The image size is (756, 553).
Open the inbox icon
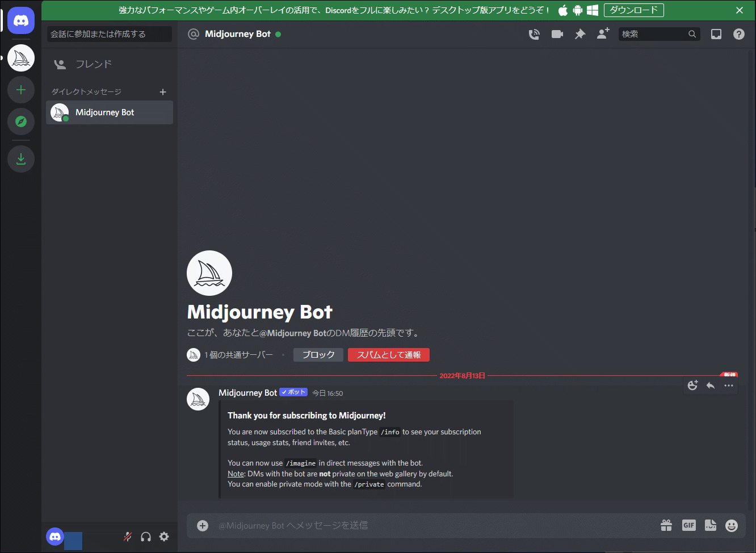(x=716, y=34)
